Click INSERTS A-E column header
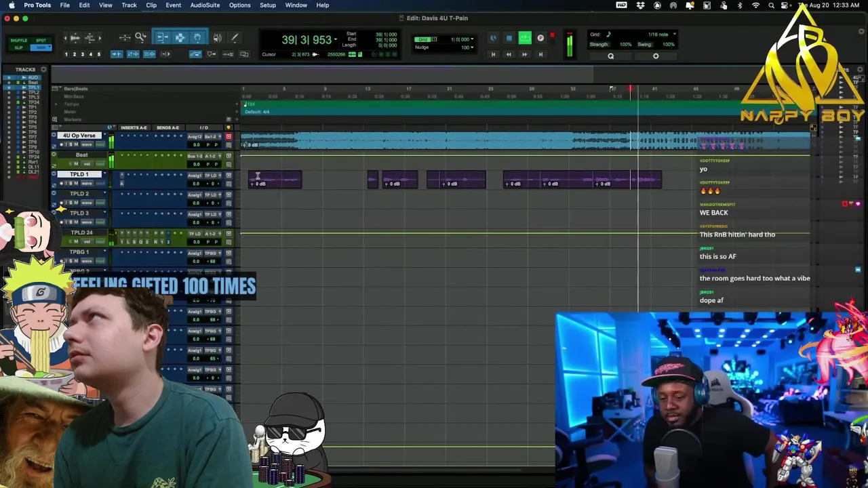The height and width of the screenshot is (488, 868). pos(134,127)
